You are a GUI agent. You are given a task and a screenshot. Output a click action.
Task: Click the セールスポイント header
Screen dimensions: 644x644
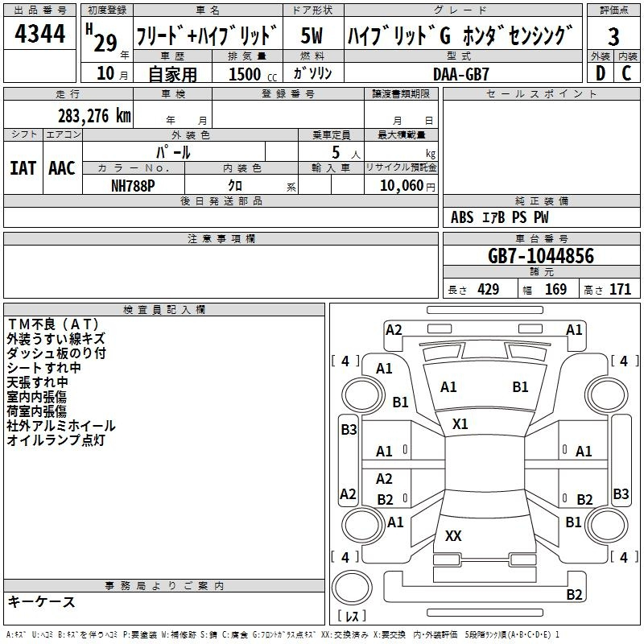point(541,93)
